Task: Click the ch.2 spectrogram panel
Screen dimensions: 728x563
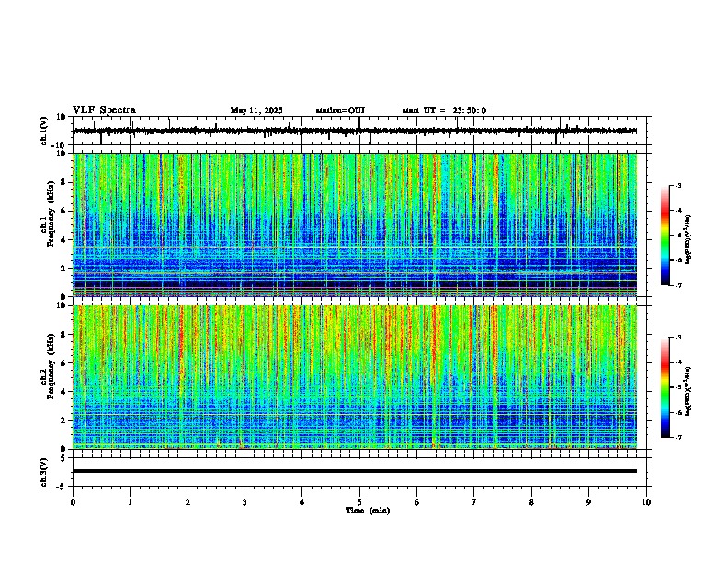Action: (355, 377)
